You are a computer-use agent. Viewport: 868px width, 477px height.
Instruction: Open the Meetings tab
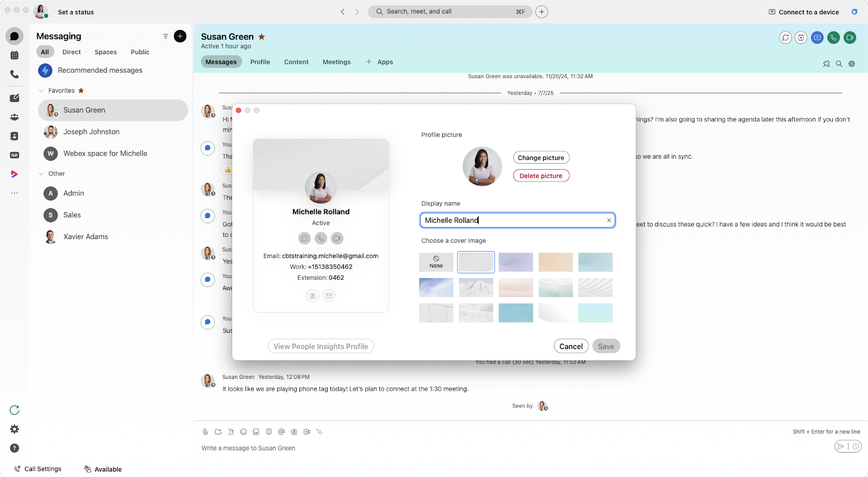(x=337, y=62)
